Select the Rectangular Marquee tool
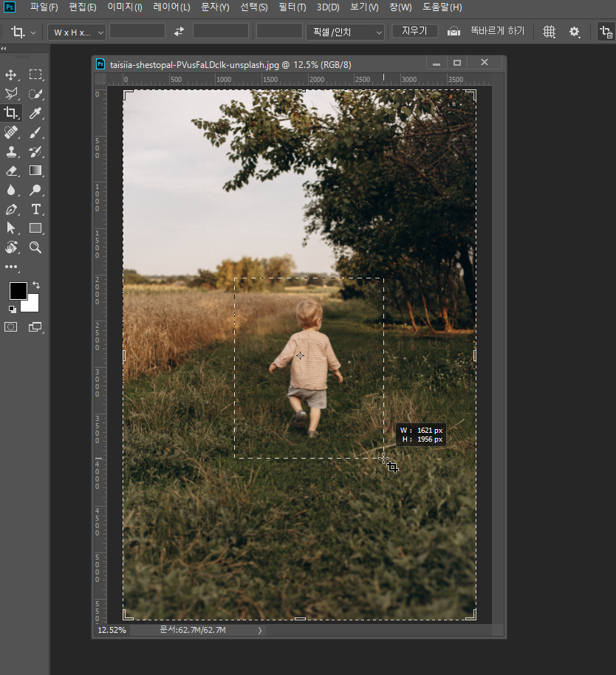 (x=35, y=75)
